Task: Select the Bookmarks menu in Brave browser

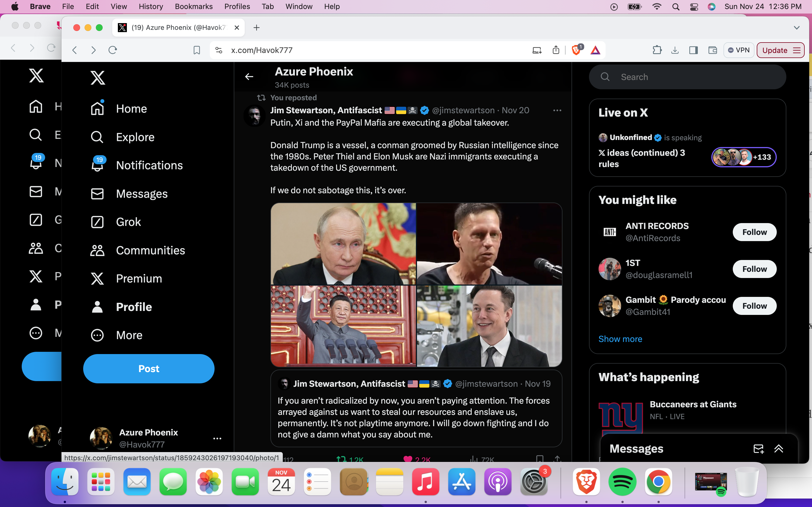Action: [x=193, y=6]
